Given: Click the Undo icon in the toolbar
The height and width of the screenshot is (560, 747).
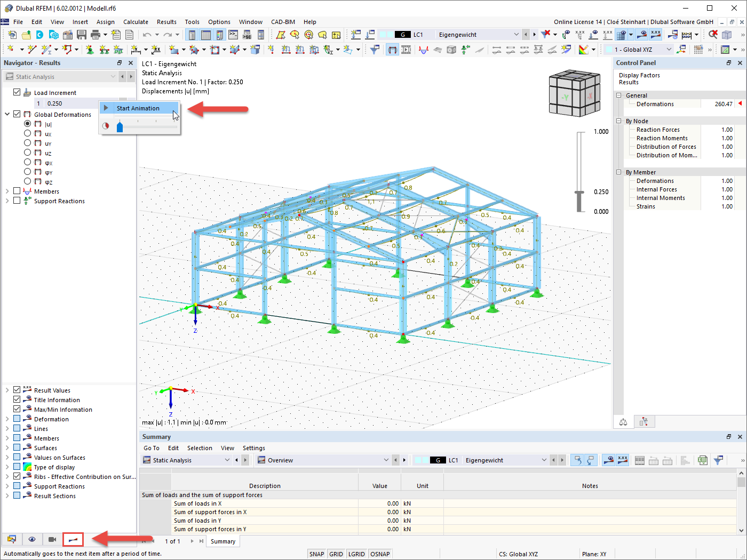Looking at the screenshot, I should click(146, 34).
